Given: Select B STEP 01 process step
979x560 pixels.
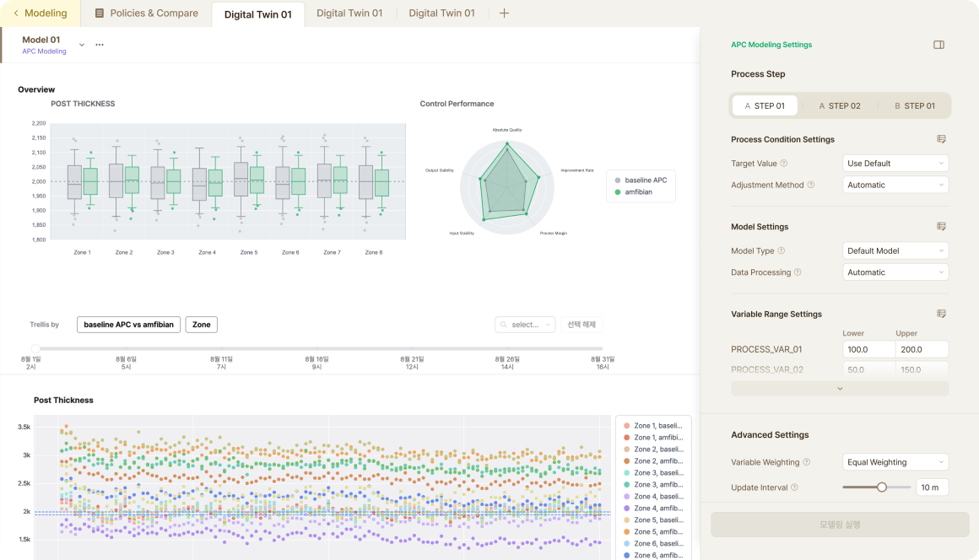Looking at the screenshot, I should pyautogui.click(x=915, y=106).
